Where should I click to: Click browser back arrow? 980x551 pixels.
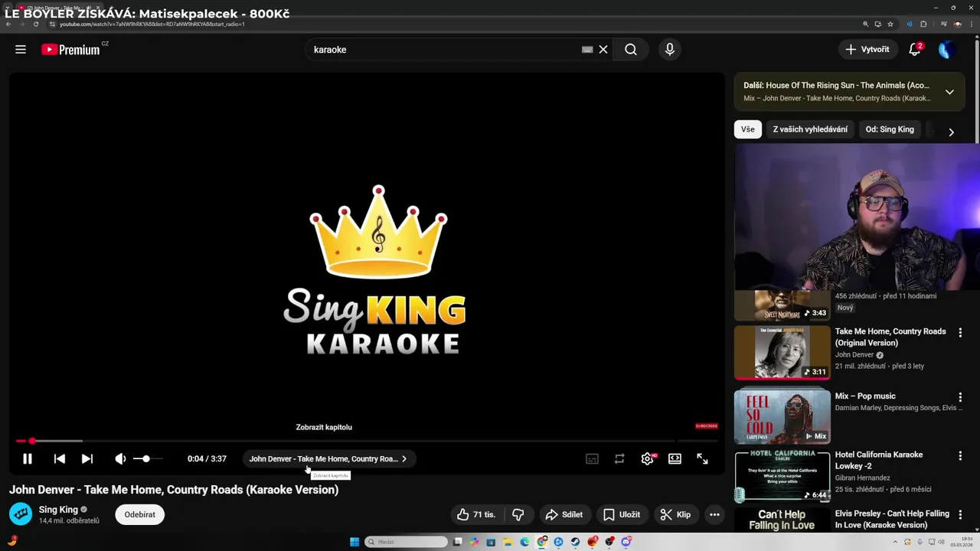pos(8,24)
